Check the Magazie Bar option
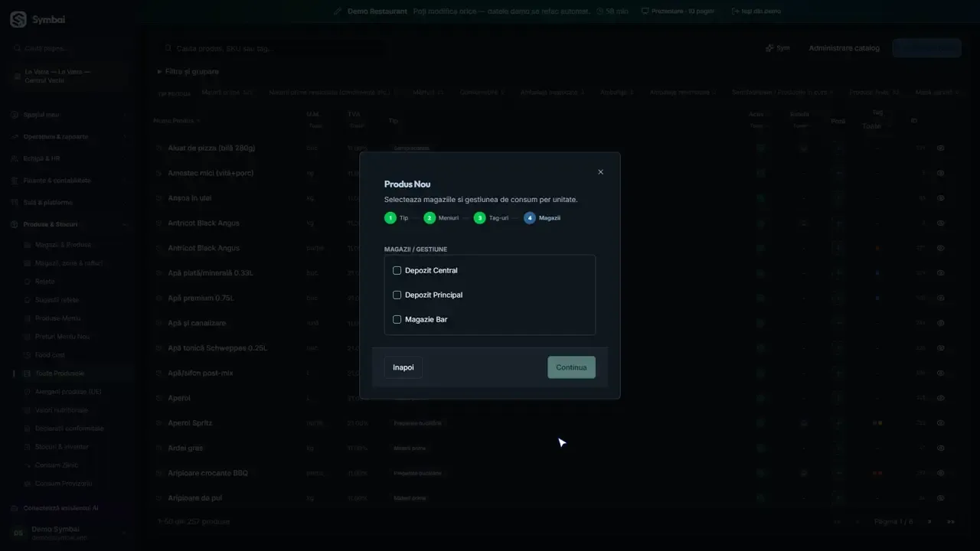 click(x=397, y=319)
